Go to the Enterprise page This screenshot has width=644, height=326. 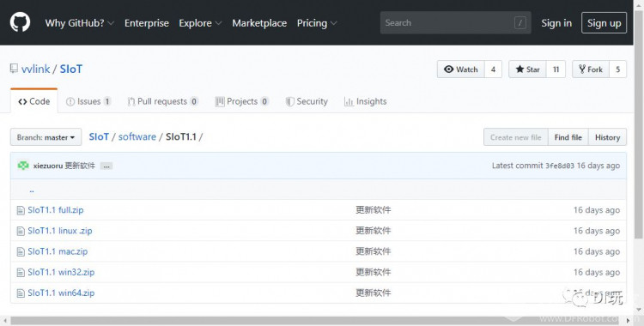pos(147,23)
